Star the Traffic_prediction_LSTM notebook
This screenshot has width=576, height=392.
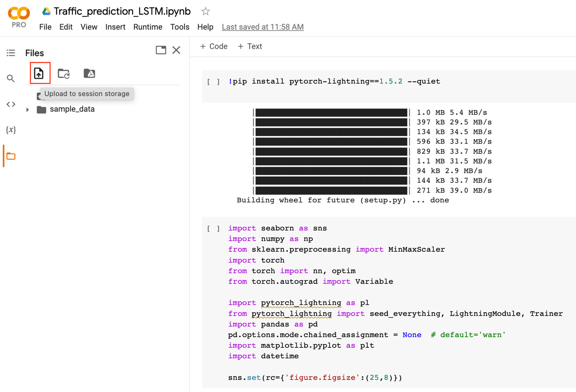pos(205,12)
